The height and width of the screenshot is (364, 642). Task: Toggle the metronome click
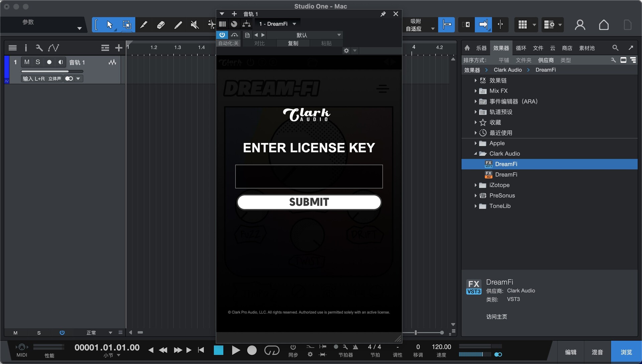click(355, 347)
